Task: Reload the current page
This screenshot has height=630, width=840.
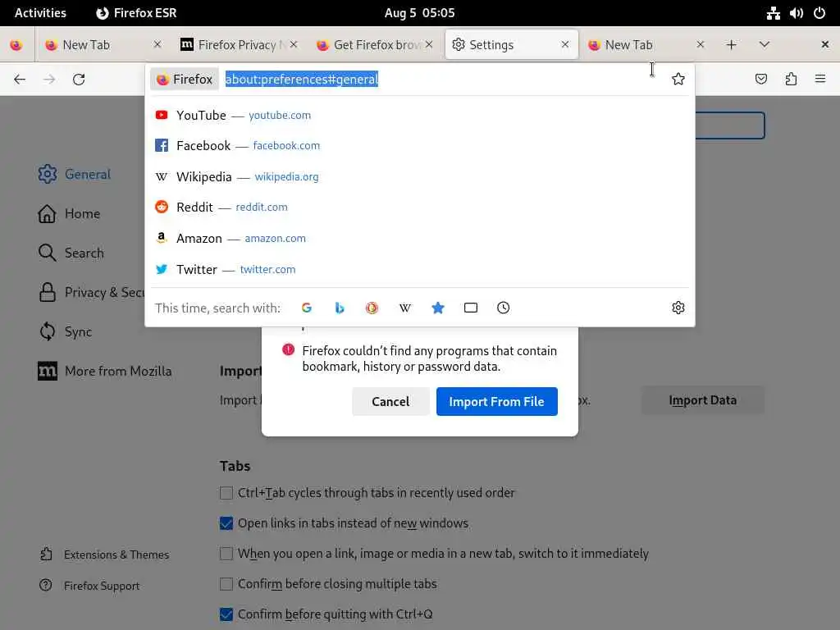Action: click(79, 80)
